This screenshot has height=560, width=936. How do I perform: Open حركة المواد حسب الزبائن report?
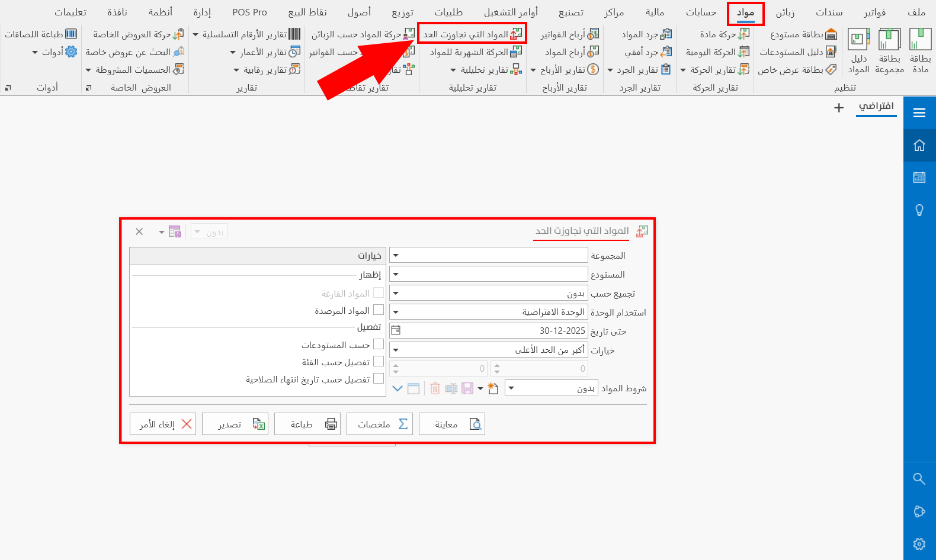click(363, 34)
